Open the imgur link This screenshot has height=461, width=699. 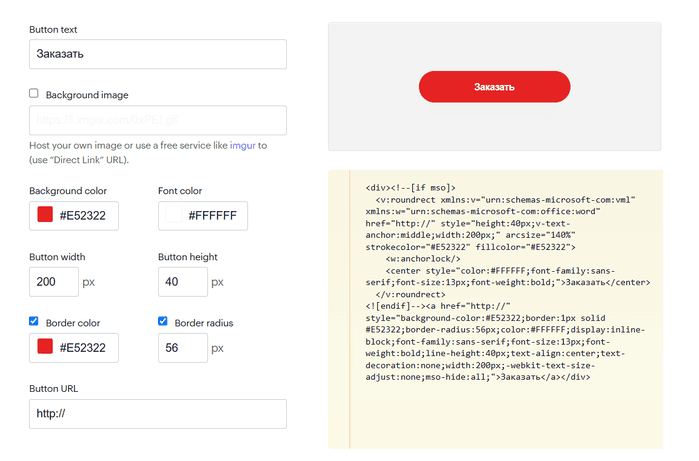click(242, 145)
